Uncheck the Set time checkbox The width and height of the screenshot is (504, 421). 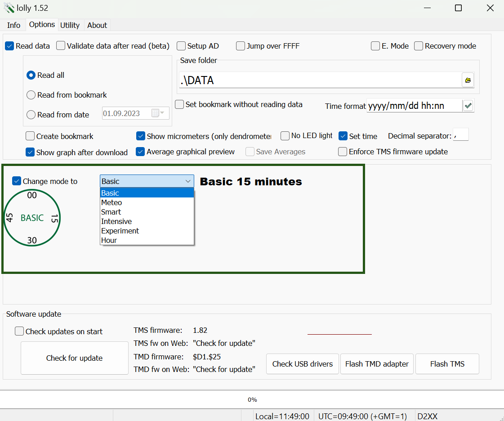pos(343,136)
